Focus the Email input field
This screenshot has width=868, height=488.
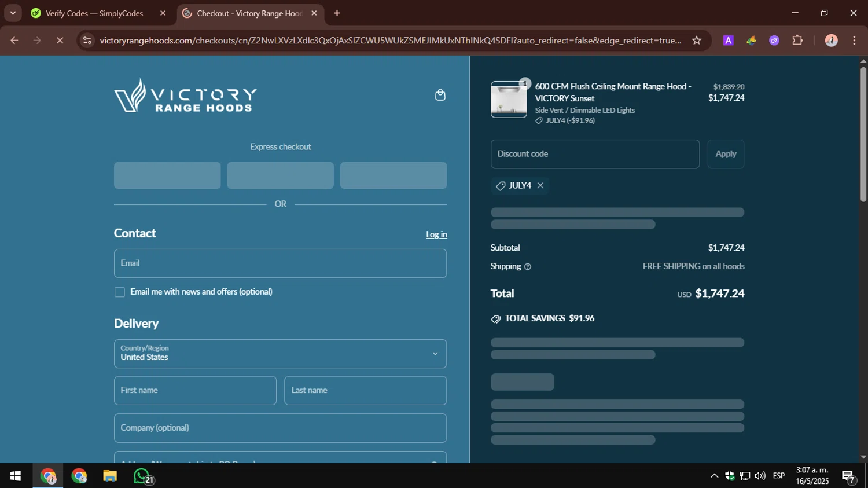point(280,263)
